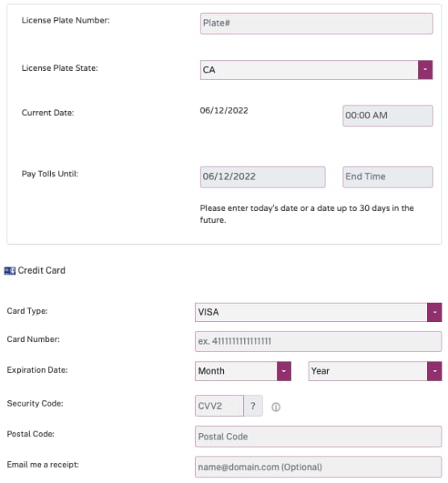Screen dimensions: 448x483
Task: Click the 00:00 AM current time field
Action: pos(388,116)
